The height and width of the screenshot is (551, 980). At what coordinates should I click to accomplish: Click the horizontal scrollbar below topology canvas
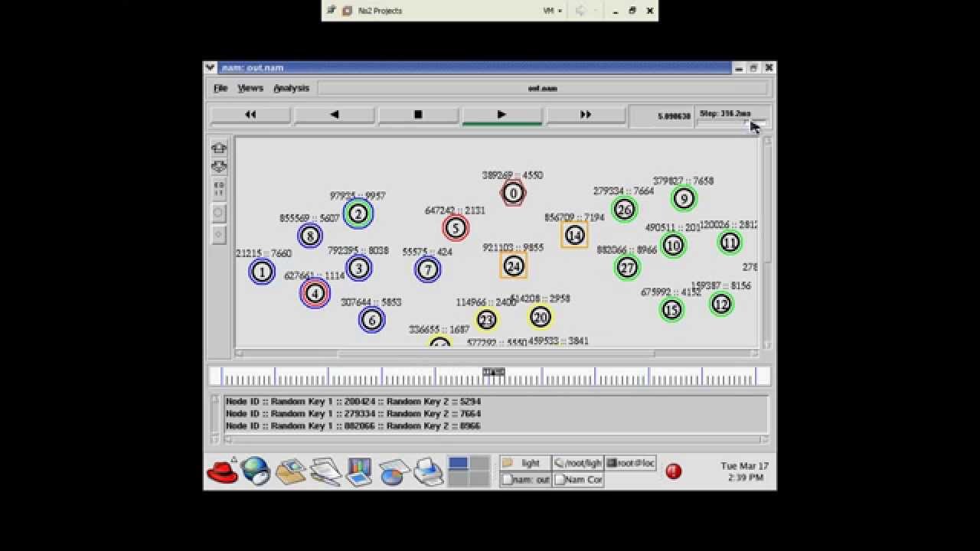coord(496,354)
